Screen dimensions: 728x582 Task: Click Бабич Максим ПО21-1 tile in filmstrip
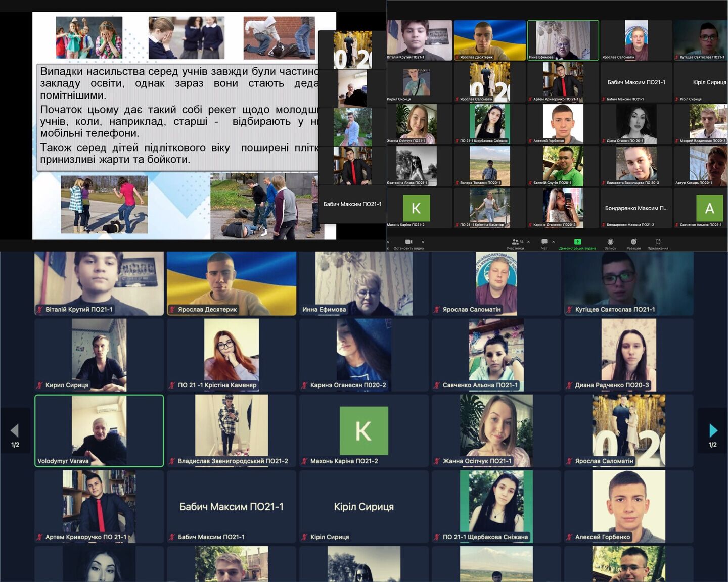(352, 204)
